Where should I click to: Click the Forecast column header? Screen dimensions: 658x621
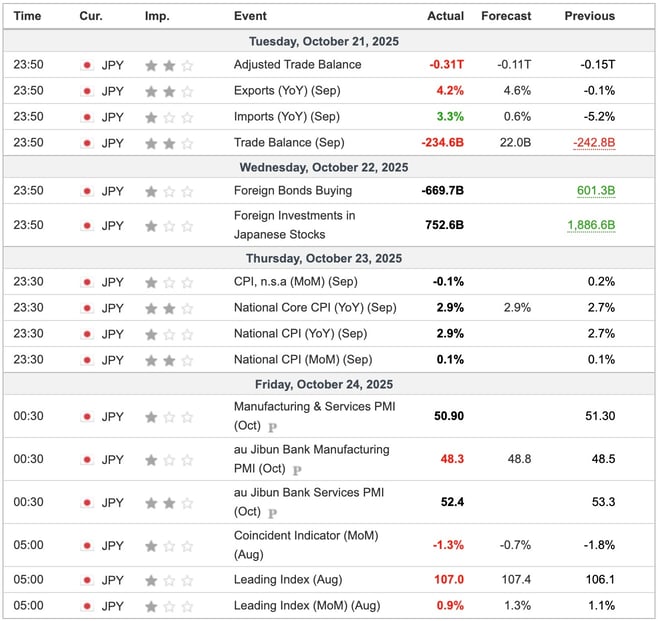click(x=506, y=16)
